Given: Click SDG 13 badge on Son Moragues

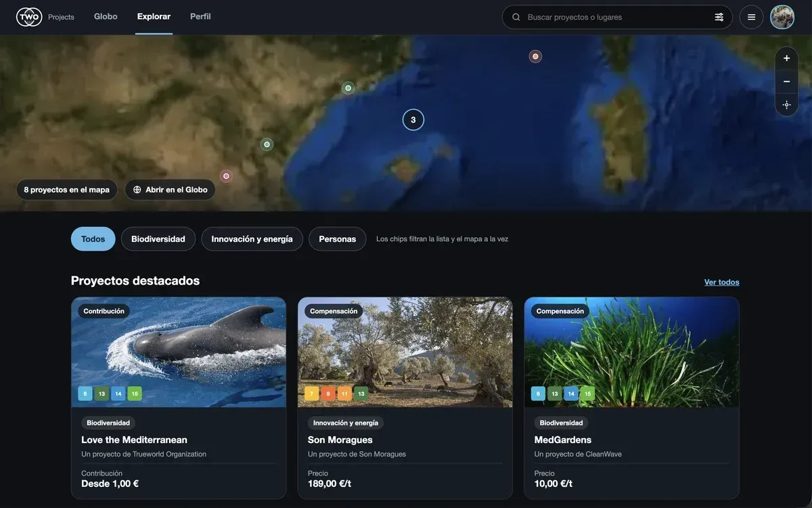Looking at the screenshot, I should tap(361, 394).
